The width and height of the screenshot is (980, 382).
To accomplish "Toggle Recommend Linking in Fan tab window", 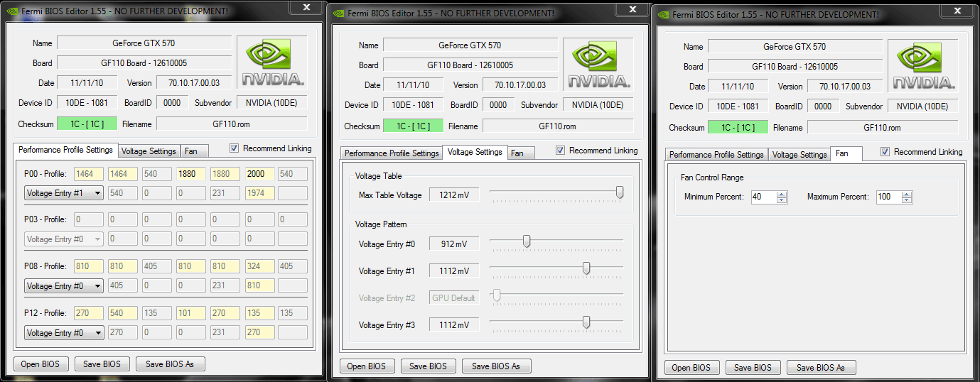I will [885, 151].
